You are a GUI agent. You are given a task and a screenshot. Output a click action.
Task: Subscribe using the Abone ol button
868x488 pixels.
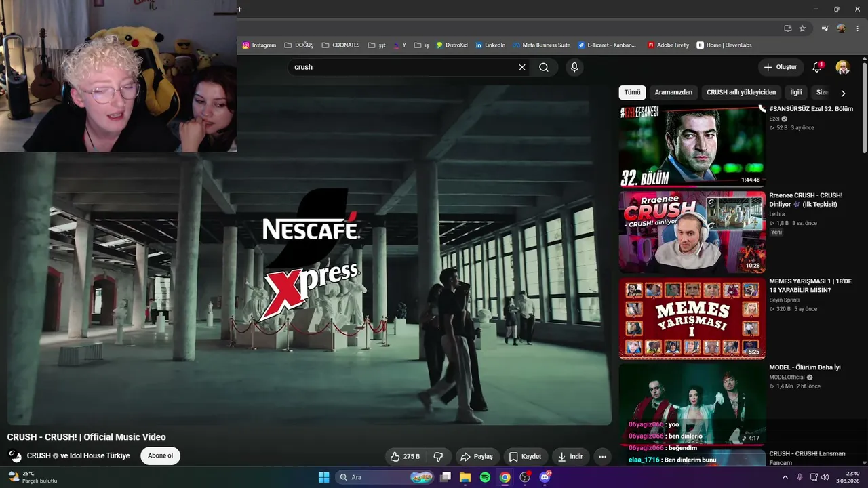click(161, 455)
